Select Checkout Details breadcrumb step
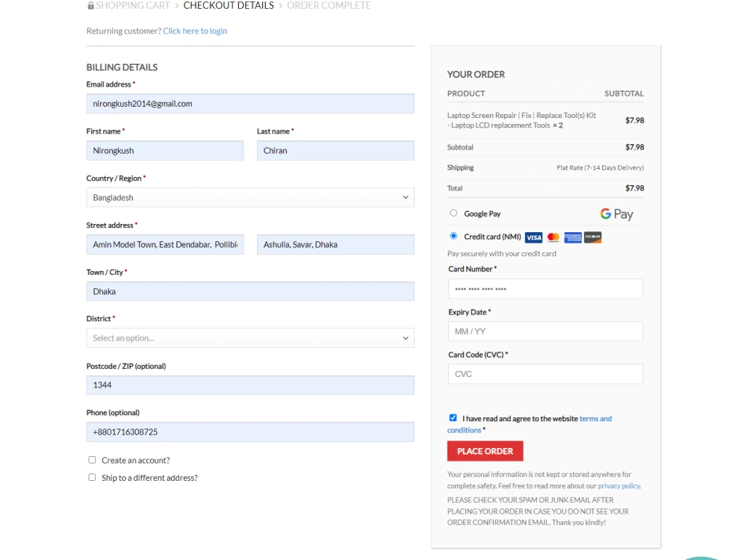This screenshot has width=747, height=560. [229, 6]
